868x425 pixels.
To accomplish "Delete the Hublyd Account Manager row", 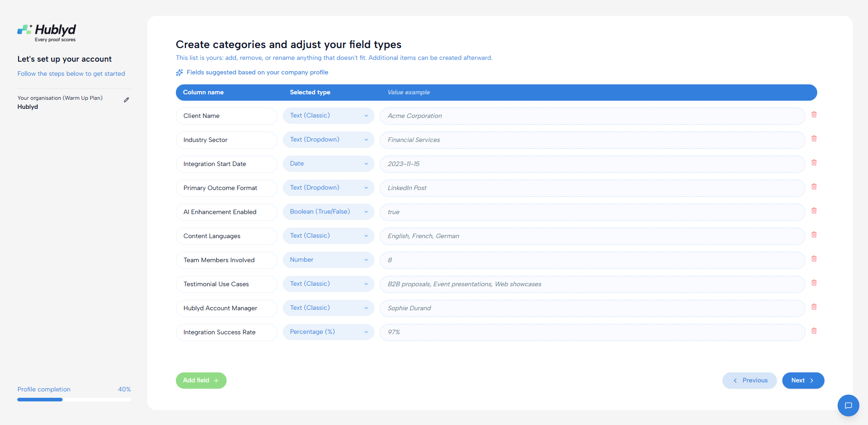I will click(x=814, y=307).
